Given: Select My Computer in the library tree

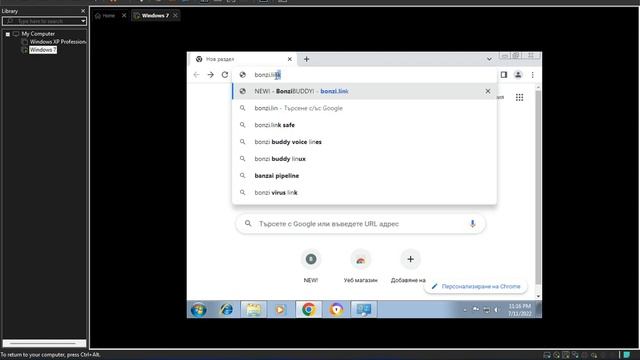Looking at the screenshot, I should [x=38, y=34].
